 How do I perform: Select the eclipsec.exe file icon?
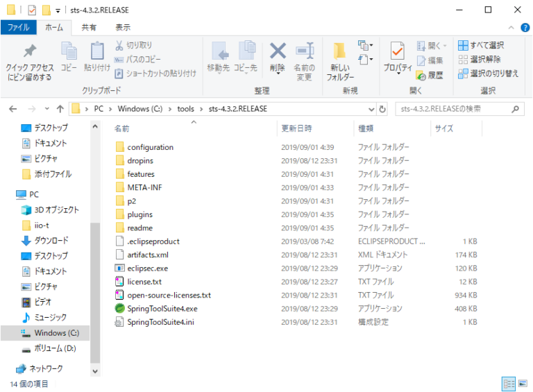pyautogui.click(x=119, y=269)
